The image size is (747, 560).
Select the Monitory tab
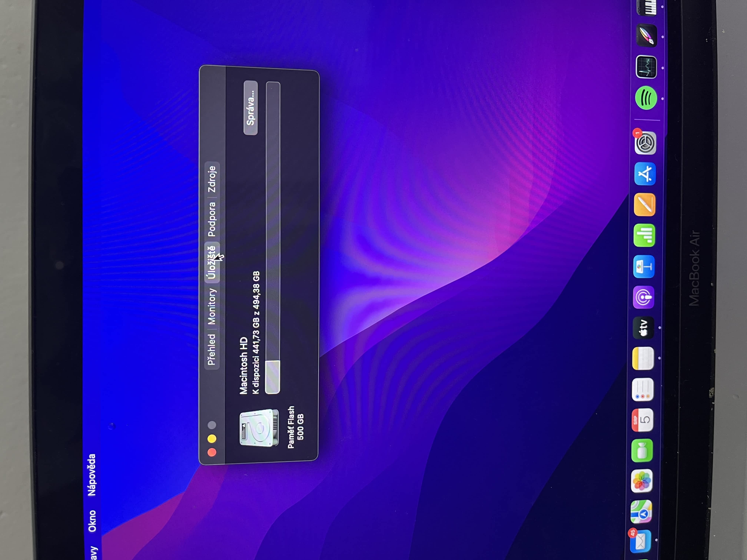(212, 306)
